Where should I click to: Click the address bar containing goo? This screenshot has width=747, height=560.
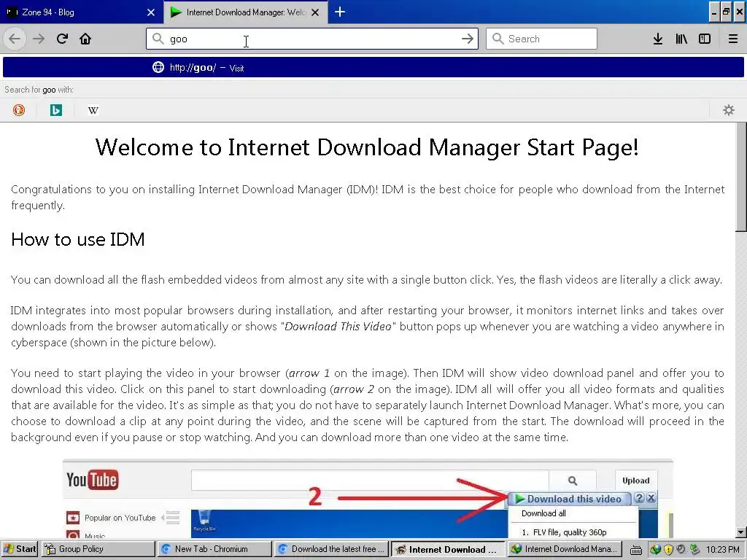(312, 39)
